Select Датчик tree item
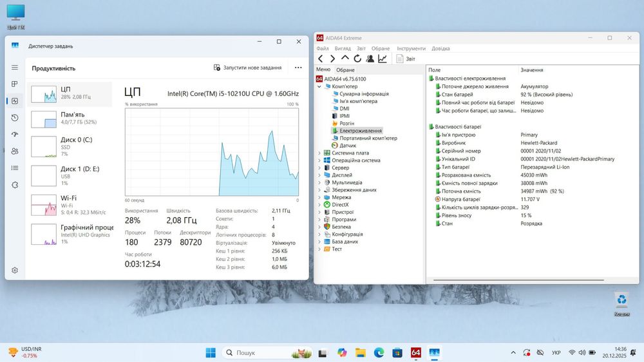 [x=344, y=146]
